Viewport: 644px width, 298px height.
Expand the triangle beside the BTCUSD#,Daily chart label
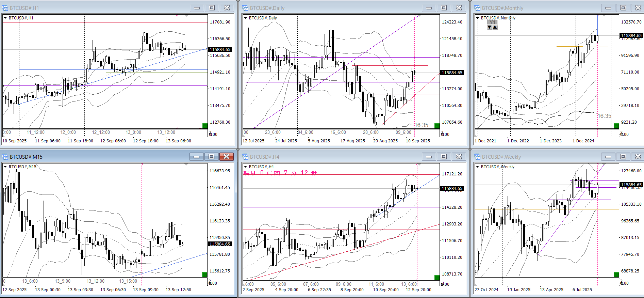(x=245, y=18)
